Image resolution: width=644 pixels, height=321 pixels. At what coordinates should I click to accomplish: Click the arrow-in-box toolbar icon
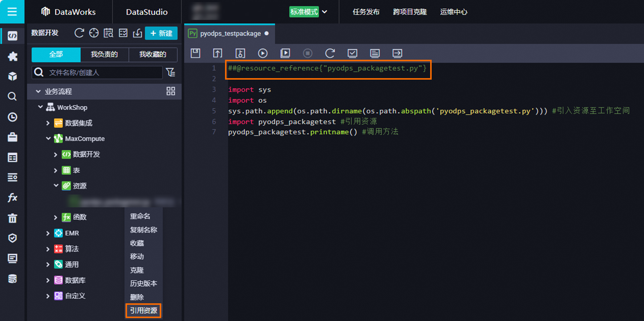tap(397, 53)
